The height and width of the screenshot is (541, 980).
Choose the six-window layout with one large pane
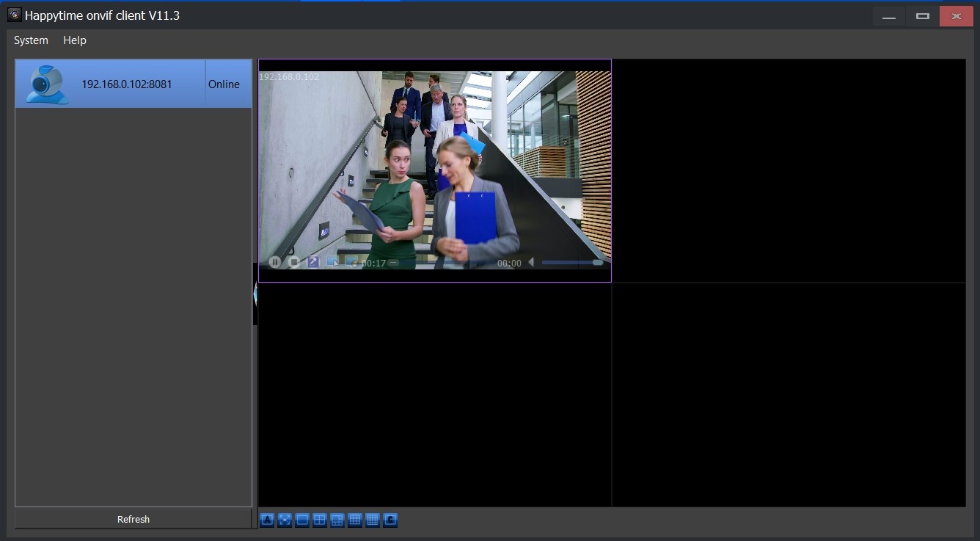point(337,520)
